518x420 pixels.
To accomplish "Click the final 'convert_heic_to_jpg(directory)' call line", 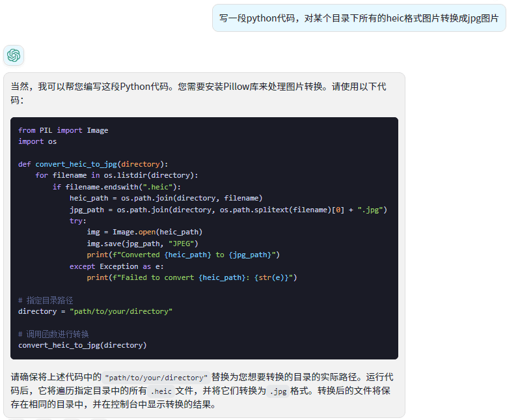I will pos(82,345).
